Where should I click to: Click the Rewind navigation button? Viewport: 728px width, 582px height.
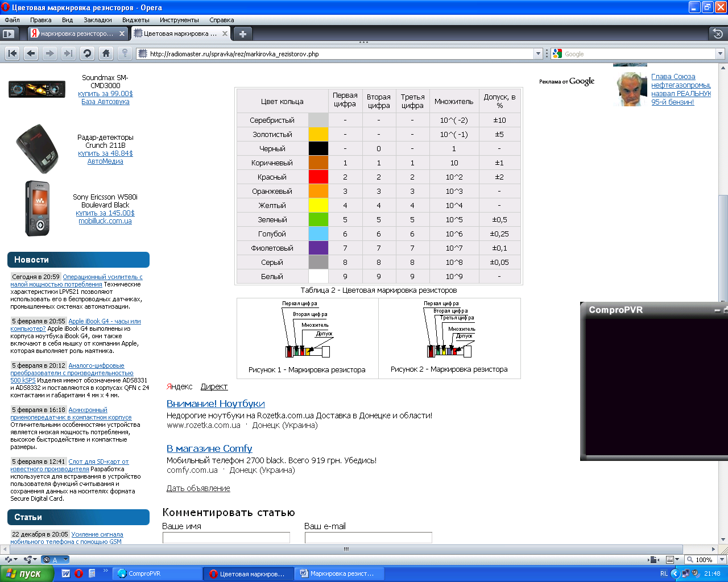(13, 53)
